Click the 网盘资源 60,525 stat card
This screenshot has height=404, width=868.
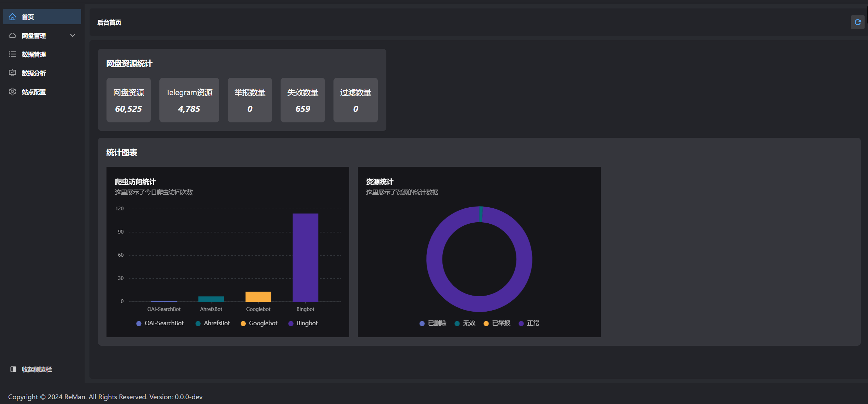click(x=129, y=100)
